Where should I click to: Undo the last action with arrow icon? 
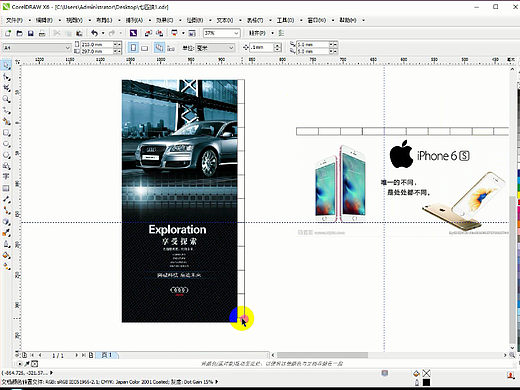(95, 33)
